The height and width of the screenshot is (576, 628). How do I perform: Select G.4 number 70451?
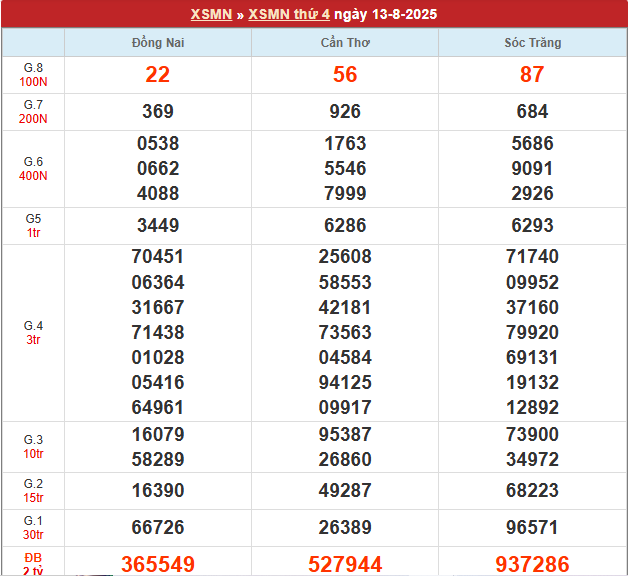[158, 256]
